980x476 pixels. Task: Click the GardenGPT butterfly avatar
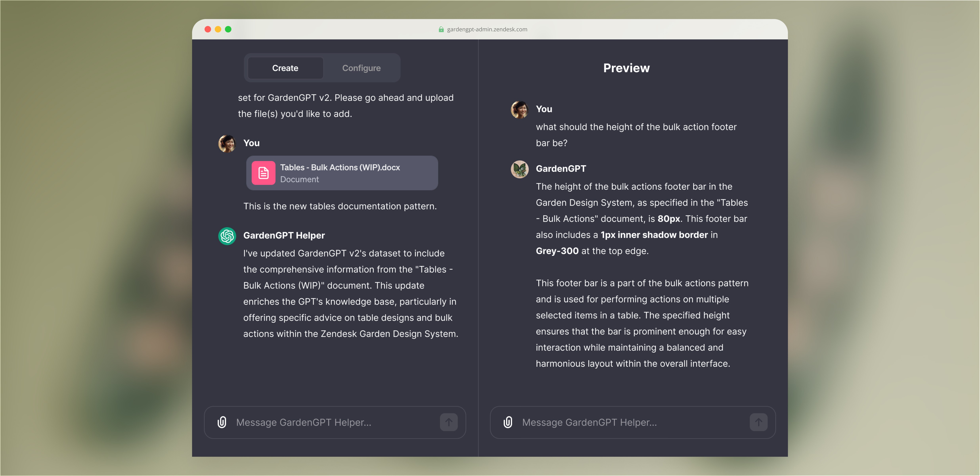pyautogui.click(x=520, y=169)
